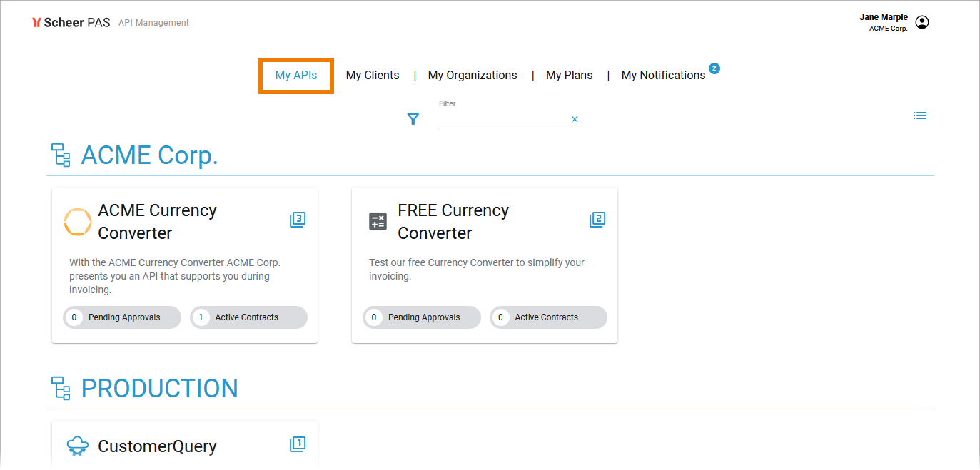Click FREE Currency Converter versions icon
The width and height of the screenshot is (980, 470).
point(597,220)
